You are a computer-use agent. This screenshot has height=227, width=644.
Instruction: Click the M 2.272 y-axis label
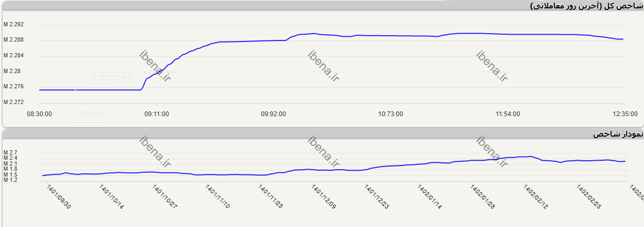14,102
